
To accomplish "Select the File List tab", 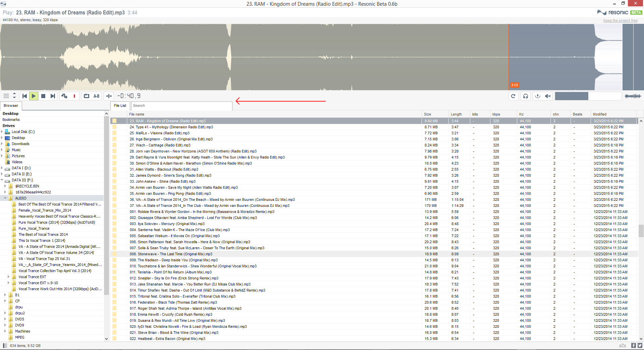I will [120, 105].
